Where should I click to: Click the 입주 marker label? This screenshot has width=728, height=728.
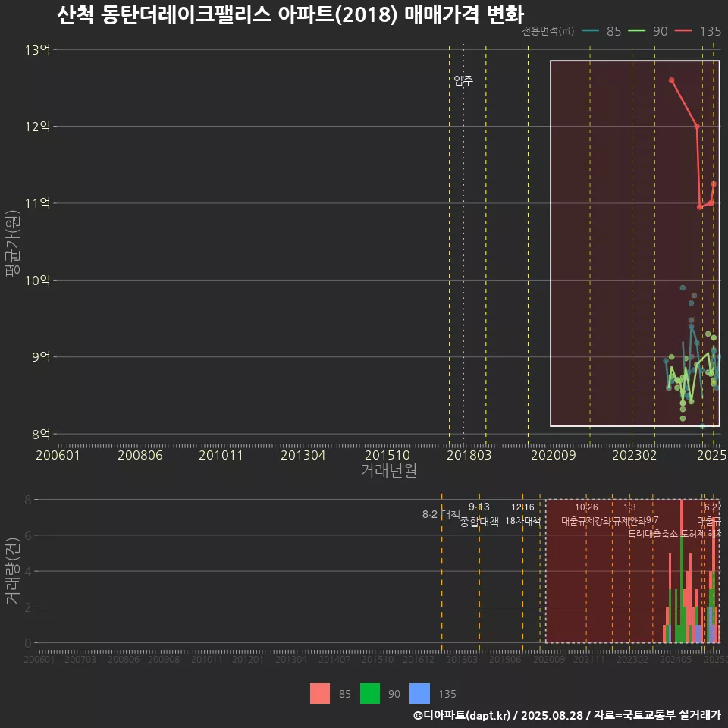pos(463,80)
